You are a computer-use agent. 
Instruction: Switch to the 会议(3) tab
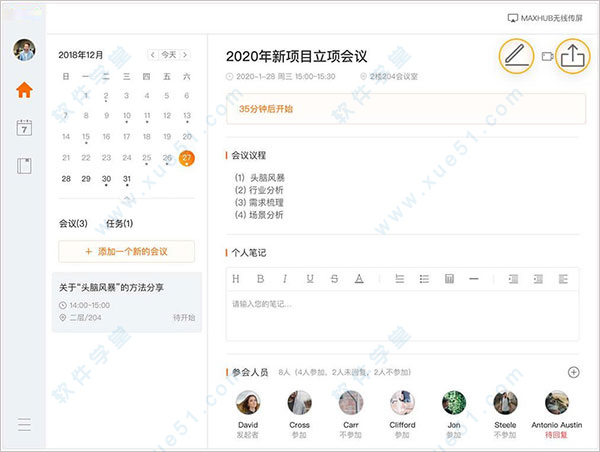[73, 224]
